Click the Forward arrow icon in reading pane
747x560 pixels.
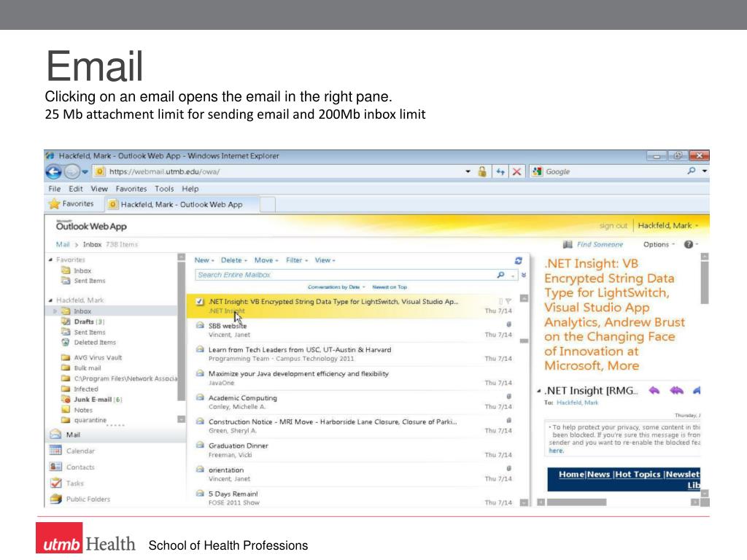click(x=697, y=391)
